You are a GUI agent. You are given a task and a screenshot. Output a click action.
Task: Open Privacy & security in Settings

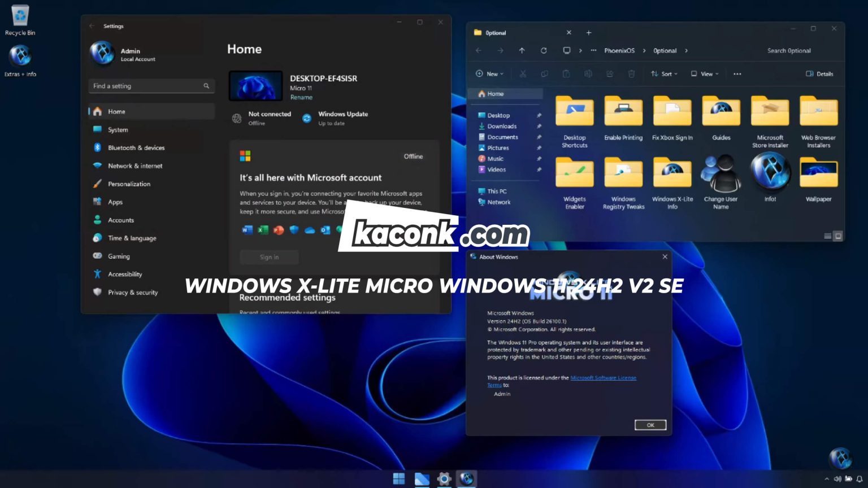[151, 292]
